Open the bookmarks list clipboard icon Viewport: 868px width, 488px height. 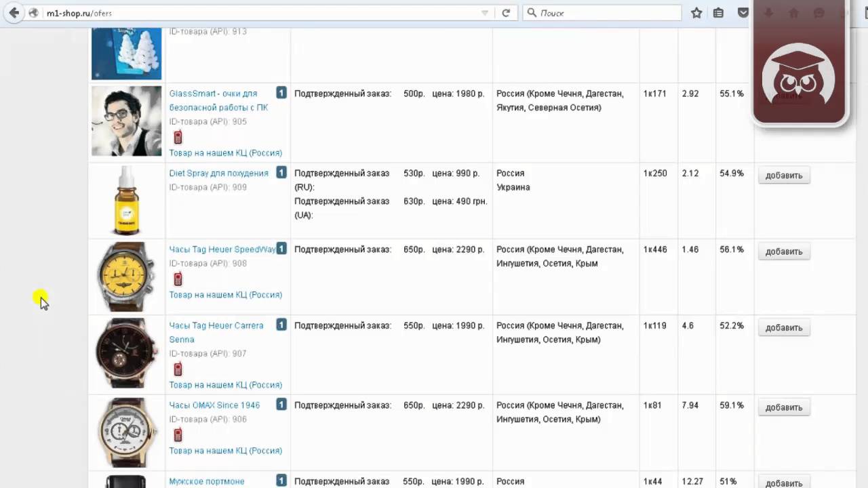pos(719,13)
